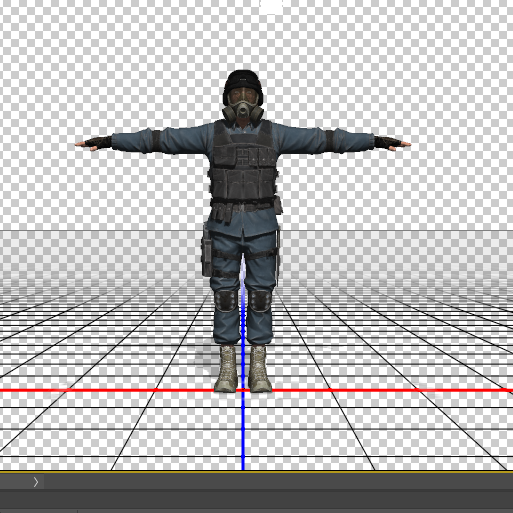Click the dark toolbar strip below the viewport
Image resolution: width=513 pixels, height=513 pixels.
click(x=256, y=482)
